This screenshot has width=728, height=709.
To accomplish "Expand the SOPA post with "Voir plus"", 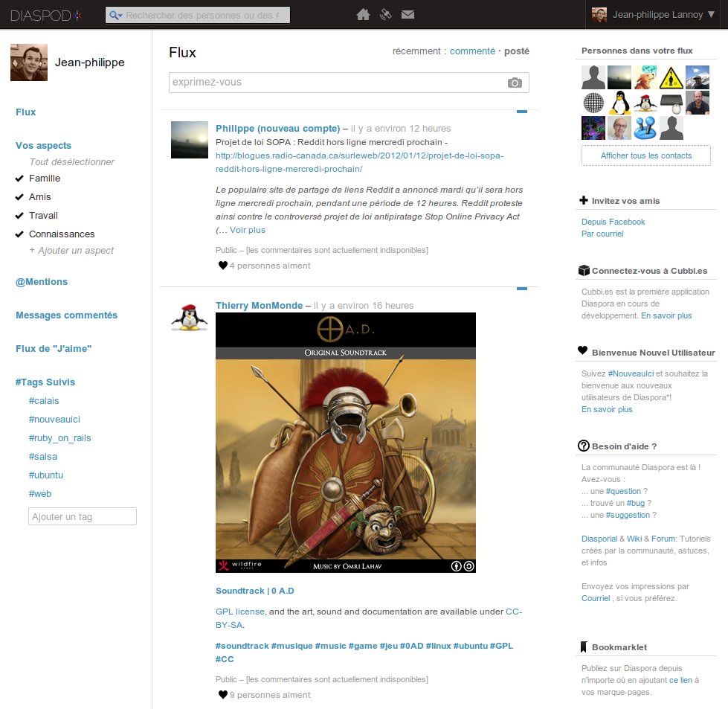I will coord(248,230).
